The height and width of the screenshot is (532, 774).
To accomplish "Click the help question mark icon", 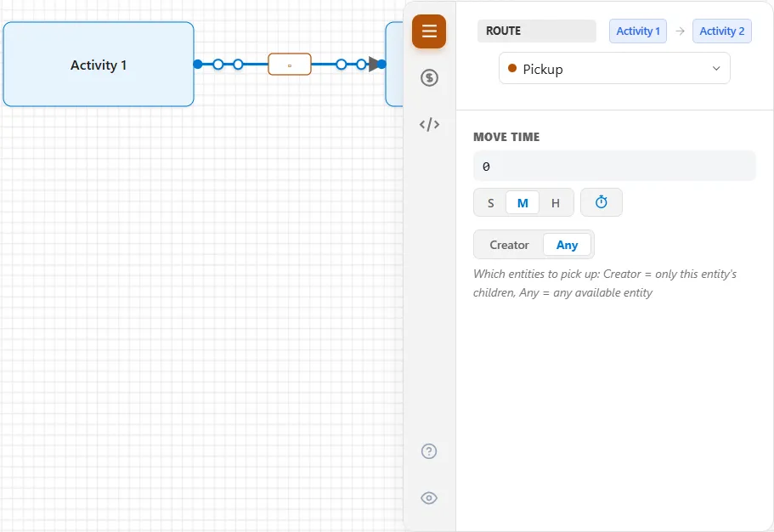I will tap(429, 451).
